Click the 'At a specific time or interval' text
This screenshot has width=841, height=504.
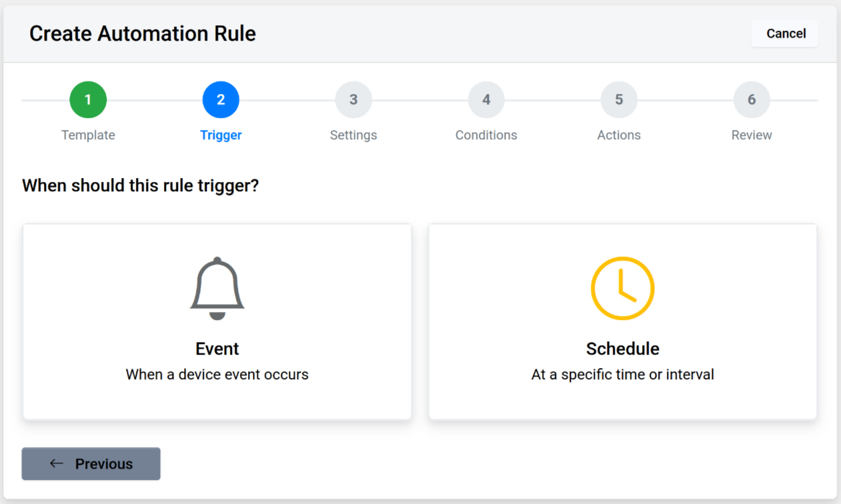(x=622, y=375)
